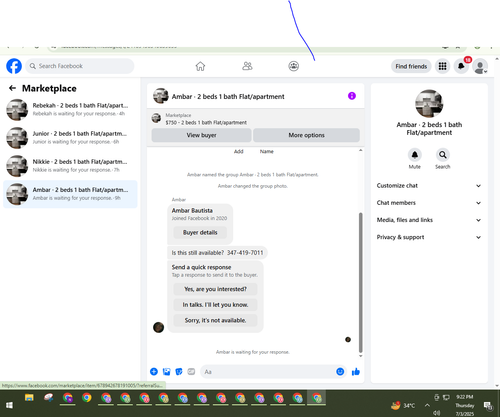Image resolution: width=500 pixels, height=417 pixels.
Task: Click the phone number 347-419-7011
Action: (245, 253)
